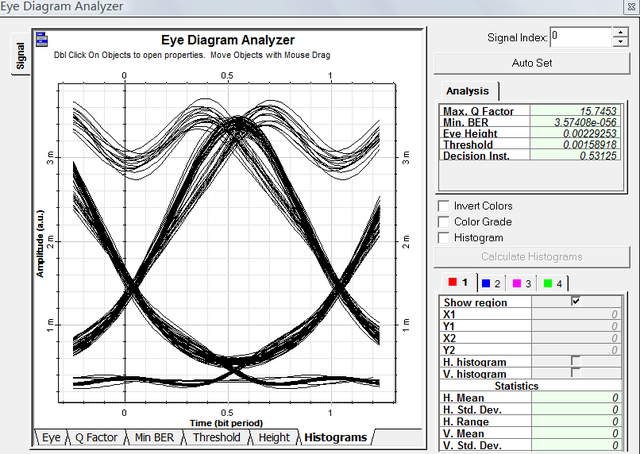Click the Signal Index input field
The width and height of the screenshot is (640, 454).
click(581, 37)
